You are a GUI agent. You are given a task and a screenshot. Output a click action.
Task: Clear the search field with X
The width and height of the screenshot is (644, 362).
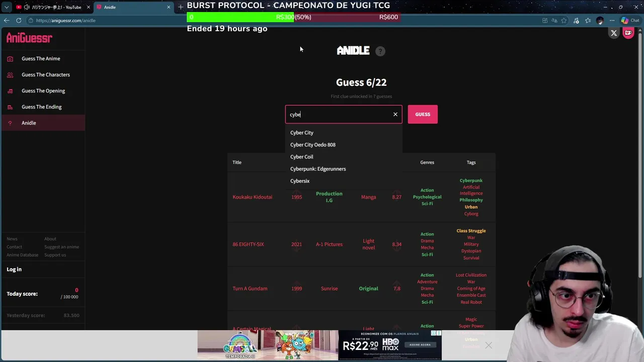(395, 114)
